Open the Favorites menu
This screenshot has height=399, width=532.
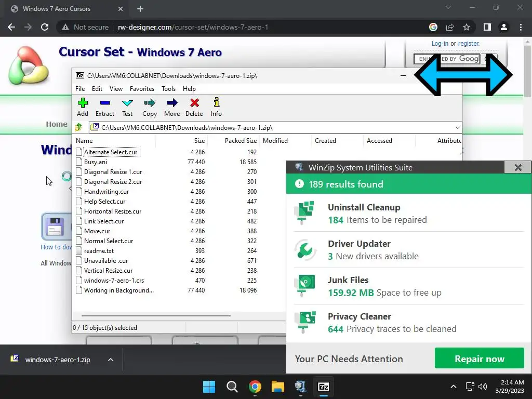point(142,88)
